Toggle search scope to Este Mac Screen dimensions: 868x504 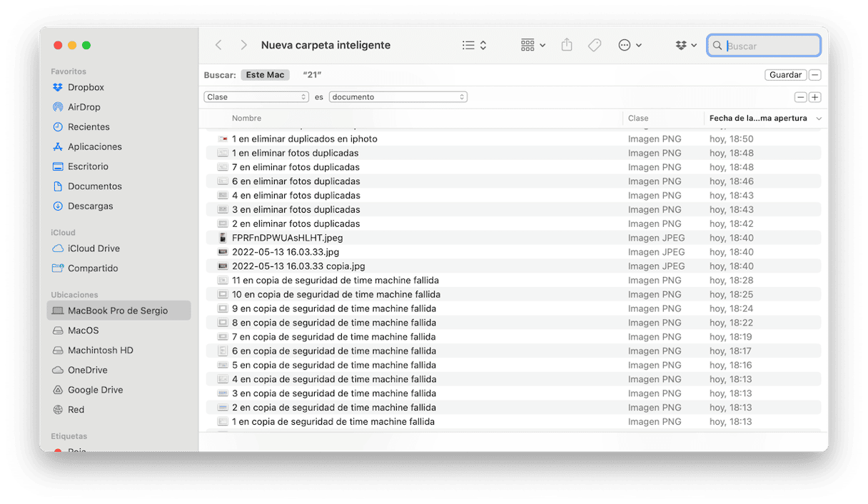pyautogui.click(x=265, y=75)
